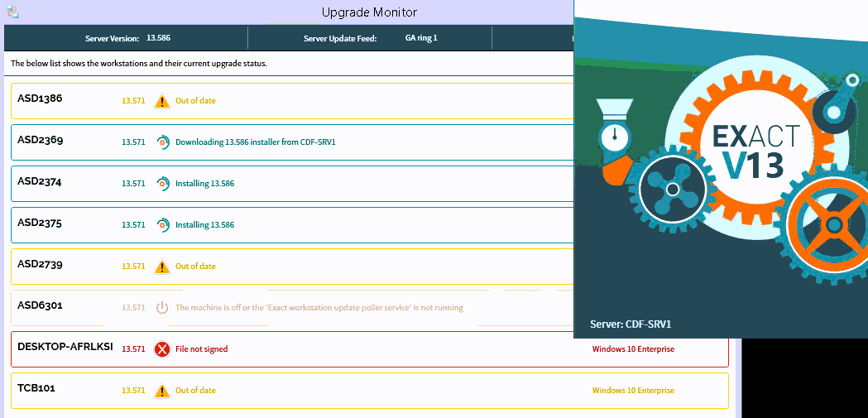This screenshot has height=418, width=868.
Task: Select the ASD1386 workstation name
Action: point(40,98)
